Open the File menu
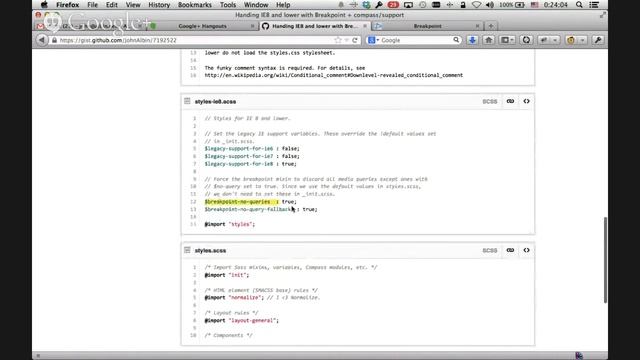The image size is (640, 360). (92, 5)
